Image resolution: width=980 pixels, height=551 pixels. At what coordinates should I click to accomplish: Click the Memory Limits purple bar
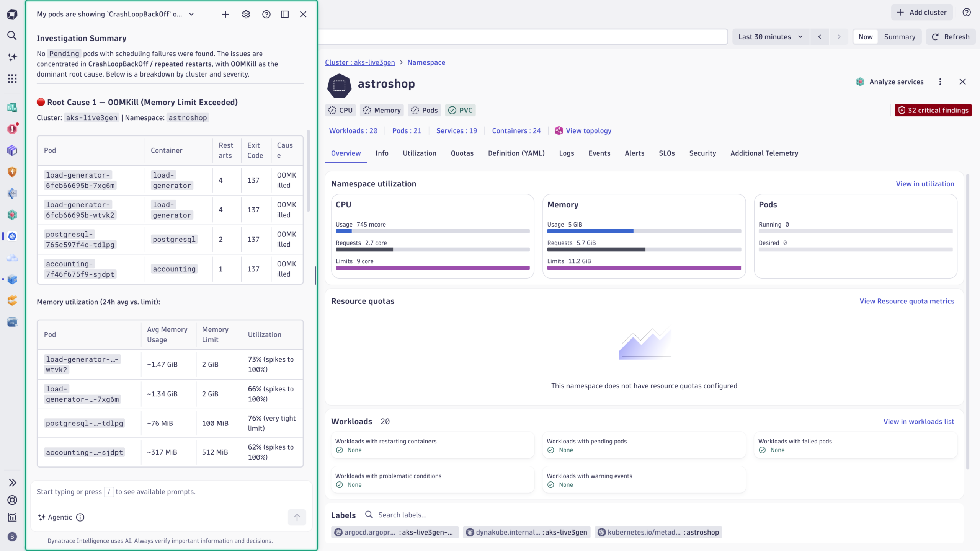pyautogui.click(x=644, y=268)
